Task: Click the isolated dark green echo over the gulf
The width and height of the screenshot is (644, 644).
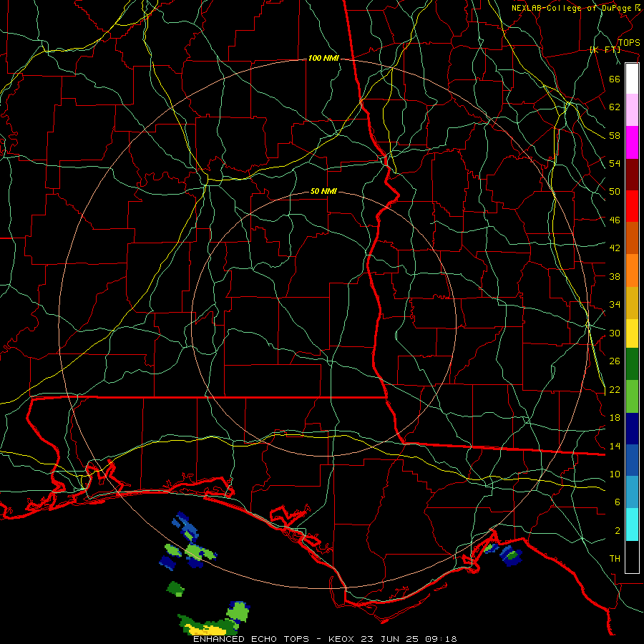Action: [175, 589]
